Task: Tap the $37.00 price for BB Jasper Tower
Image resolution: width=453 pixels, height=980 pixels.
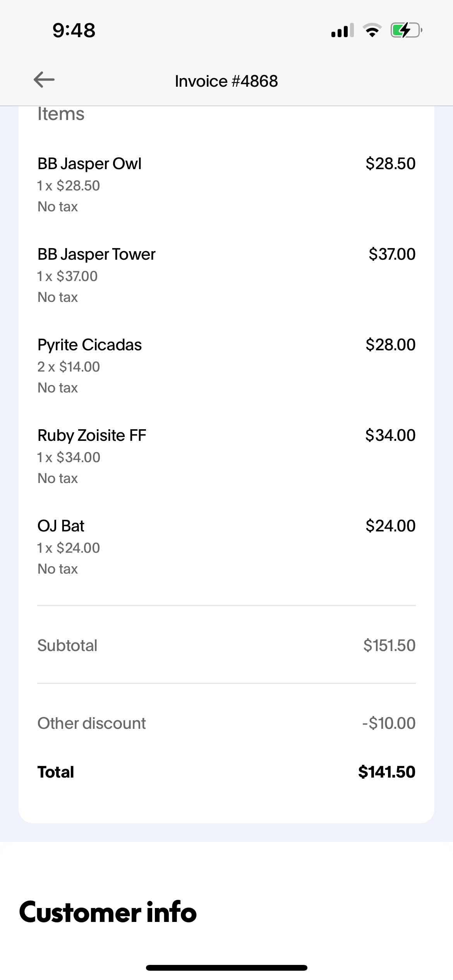Action: [x=392, y=254]
